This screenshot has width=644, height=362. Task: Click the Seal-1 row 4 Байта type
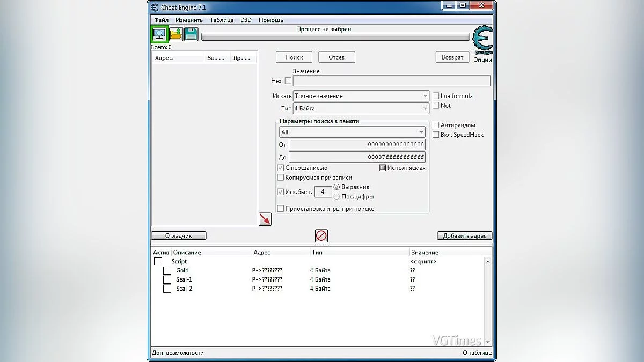(x=320, y=279)
